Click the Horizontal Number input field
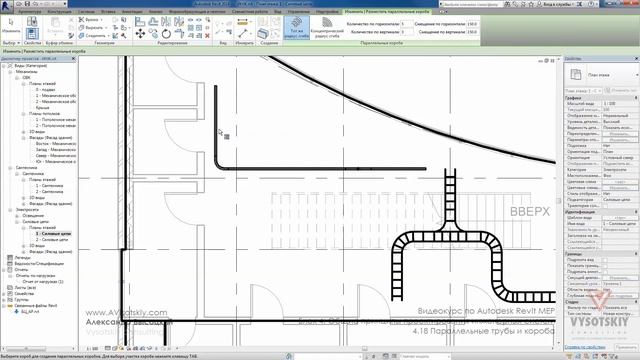 [407, 24]
